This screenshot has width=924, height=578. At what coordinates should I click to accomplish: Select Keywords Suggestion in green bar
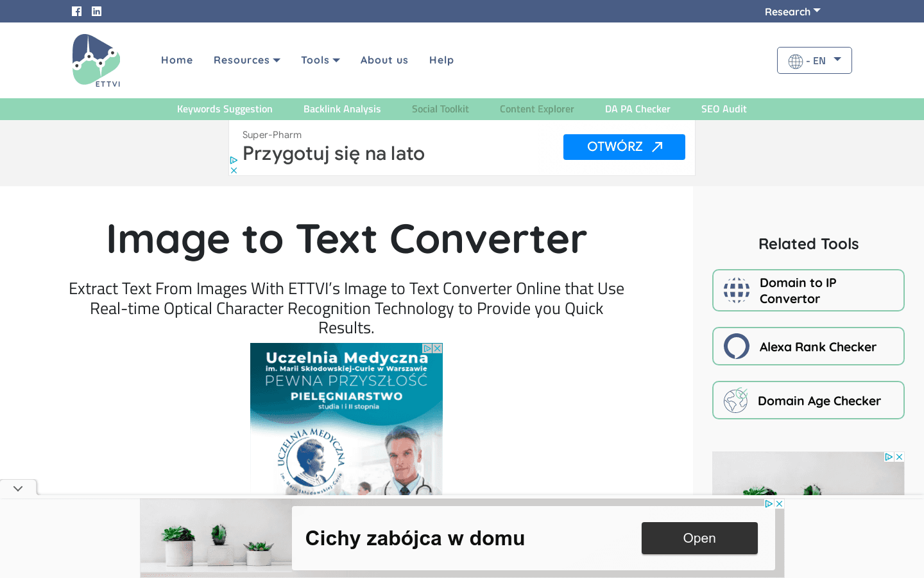[225, 109]
